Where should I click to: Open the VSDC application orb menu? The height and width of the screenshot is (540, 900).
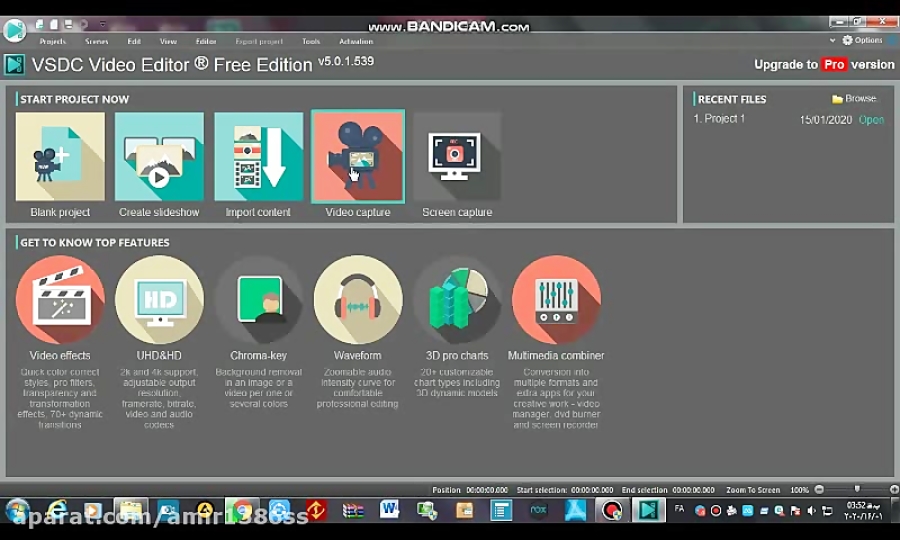click(x=14, y=30)
